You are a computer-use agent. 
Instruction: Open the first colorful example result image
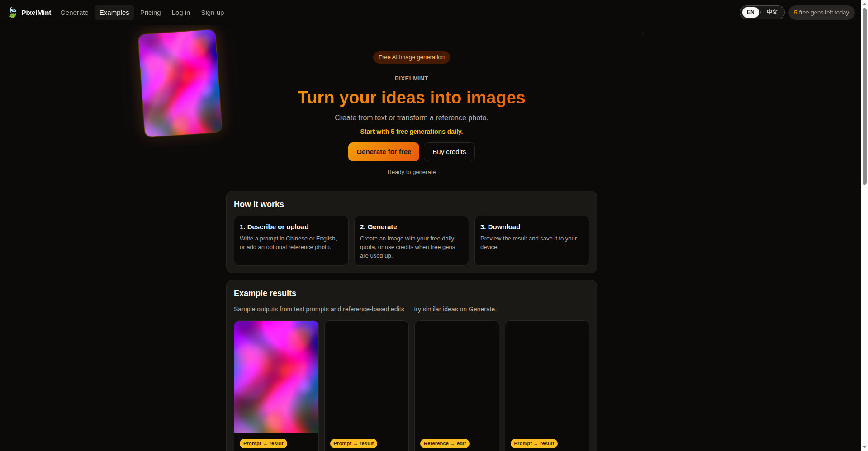point(276,377)
